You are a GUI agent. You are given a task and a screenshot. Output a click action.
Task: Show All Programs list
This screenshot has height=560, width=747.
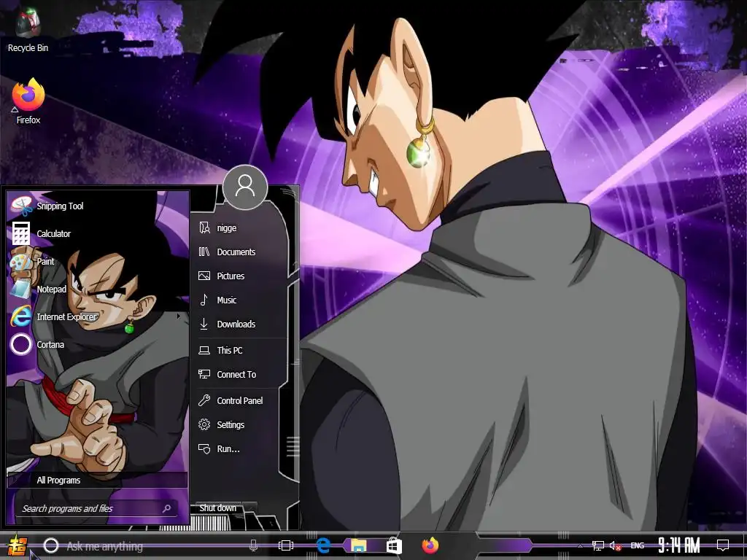point(98,480)
